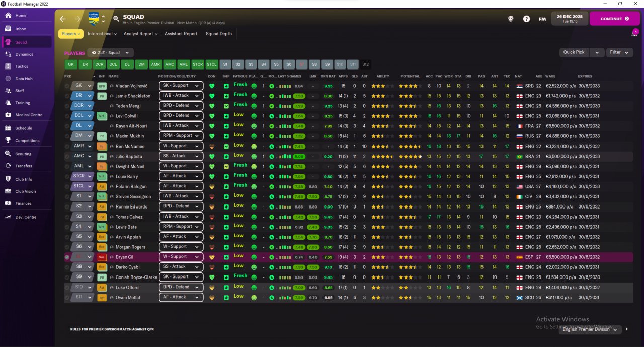Open RPM - Support role dropdown for Mukhin
Image resolution: width=644 pixels, height=347 pixels.
click(x=181, y=136)
